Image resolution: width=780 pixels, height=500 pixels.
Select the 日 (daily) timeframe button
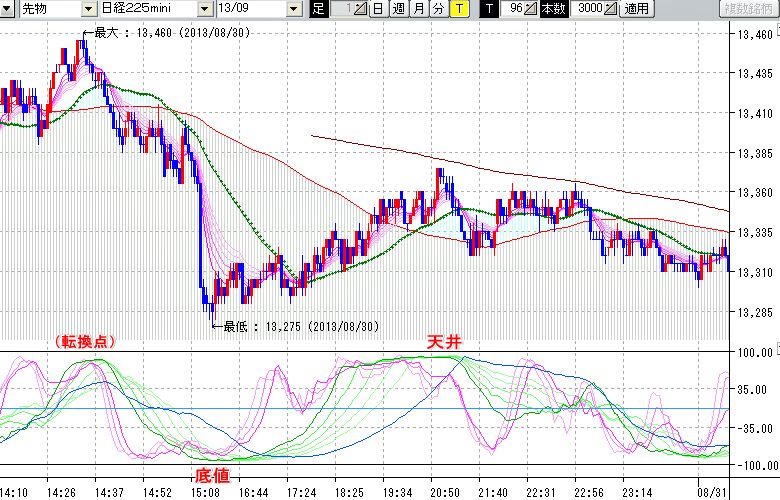coord(378,9)
